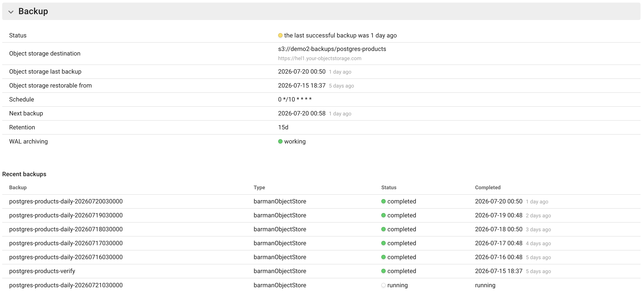Click the schedule value 0 */10 * * * *
The image size is (644, 294).
coord(295,99)
